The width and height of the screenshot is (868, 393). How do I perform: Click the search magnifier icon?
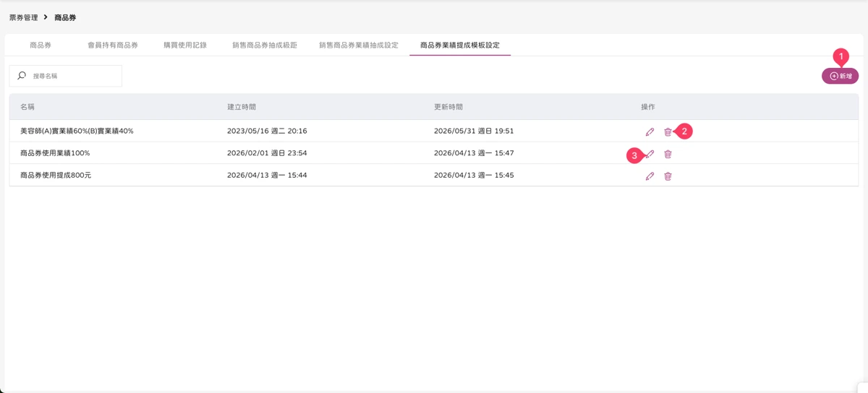click(x=22, y=75)
